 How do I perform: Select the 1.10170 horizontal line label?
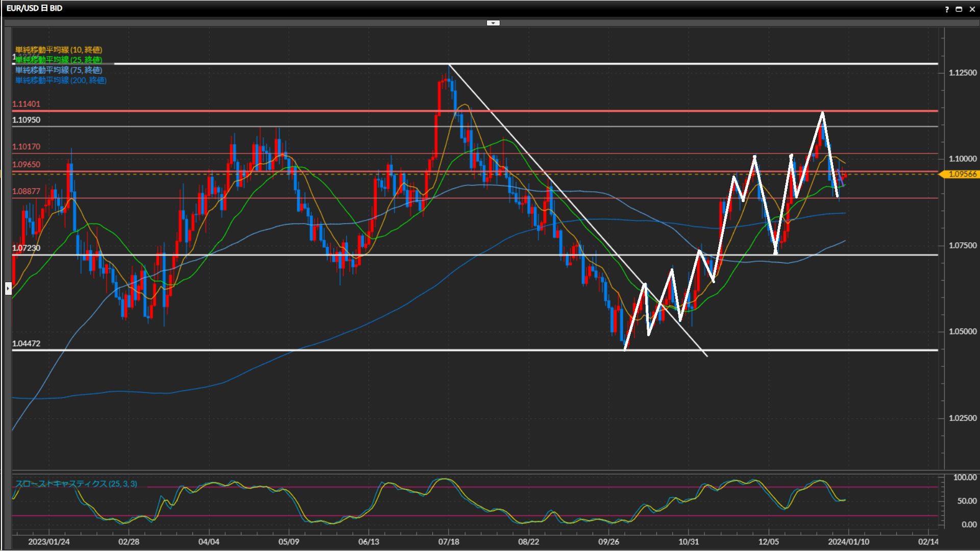pyautogui.click(x=26, y=147)
